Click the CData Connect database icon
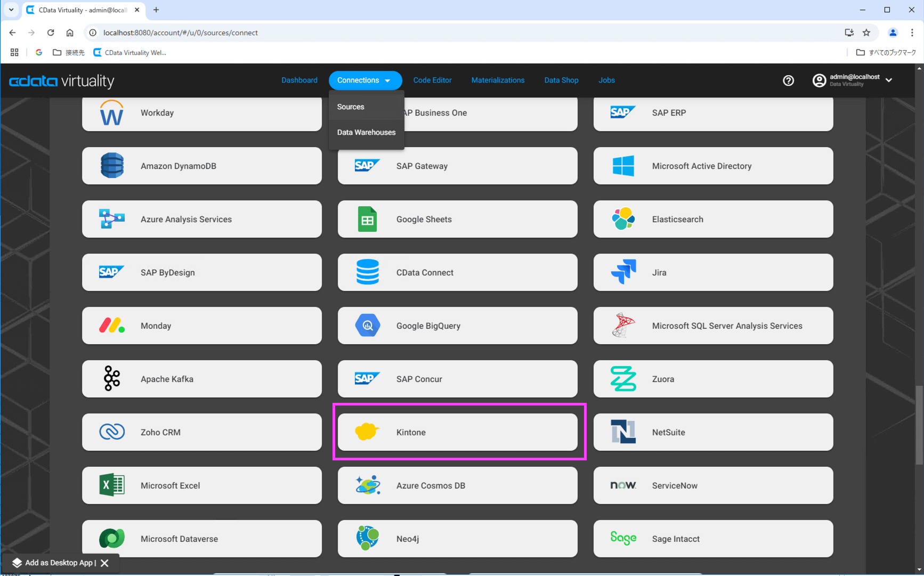924x576 pixels. tap(368, 272)
